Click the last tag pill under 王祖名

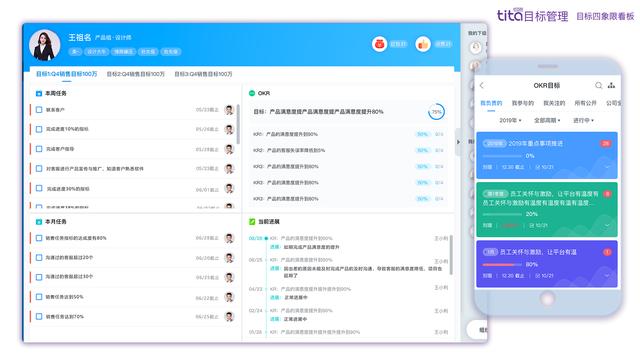171,52
